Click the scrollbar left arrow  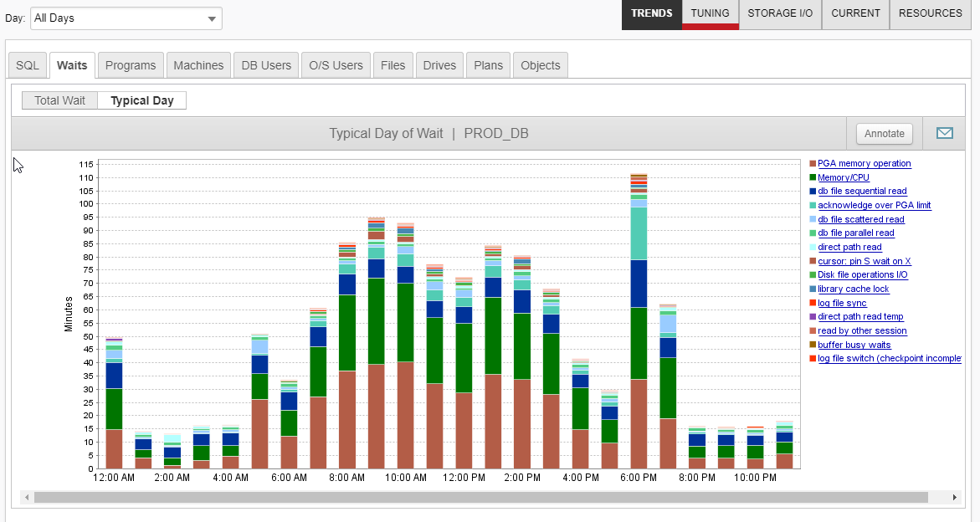pyautogui.click(x=26, y=498)
